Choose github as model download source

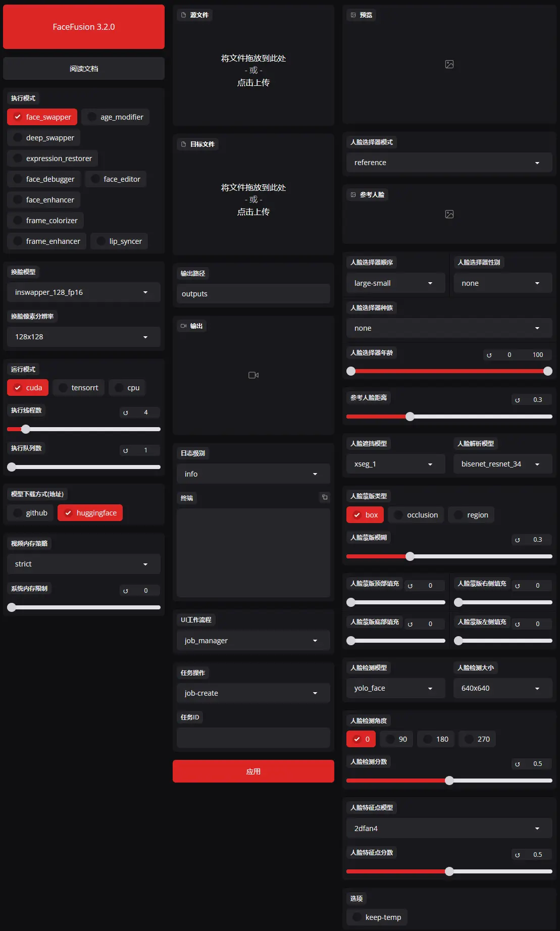(18, 513)
